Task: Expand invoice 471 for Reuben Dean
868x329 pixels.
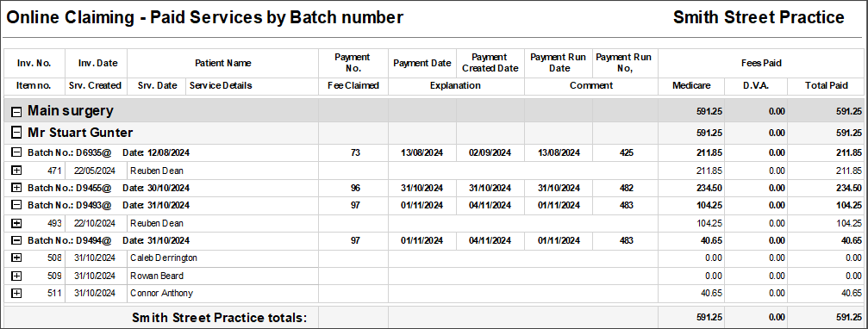Action: (16, 171)
